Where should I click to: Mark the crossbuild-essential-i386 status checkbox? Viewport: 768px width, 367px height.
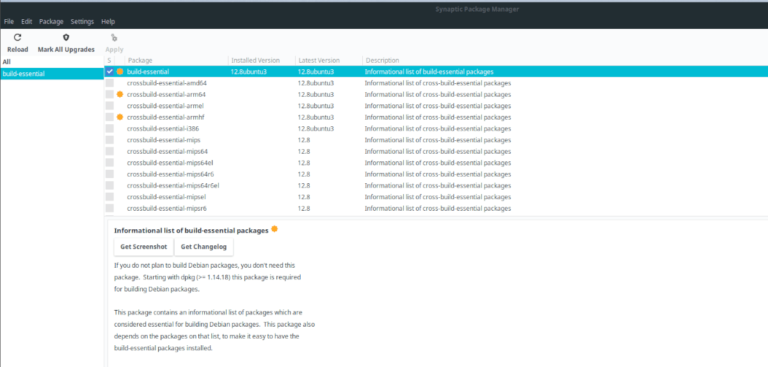110,128
